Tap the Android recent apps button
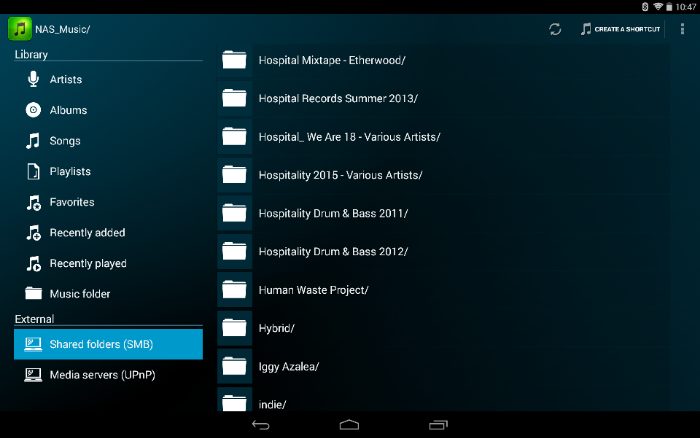 point(438,425)
